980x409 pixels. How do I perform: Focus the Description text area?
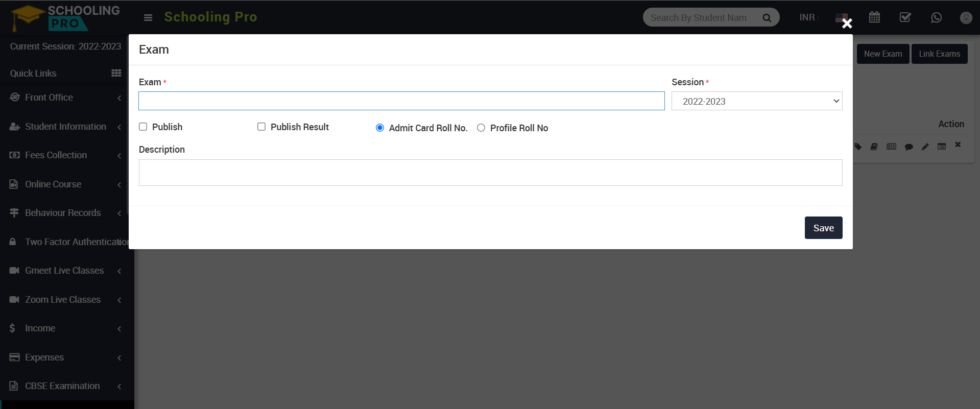point(490,173)
